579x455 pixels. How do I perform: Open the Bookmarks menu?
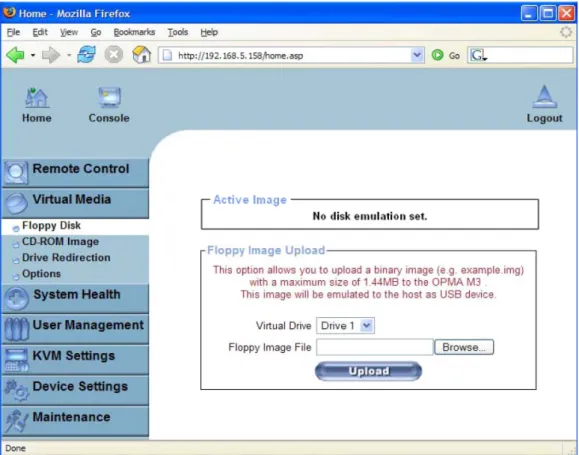134,32
